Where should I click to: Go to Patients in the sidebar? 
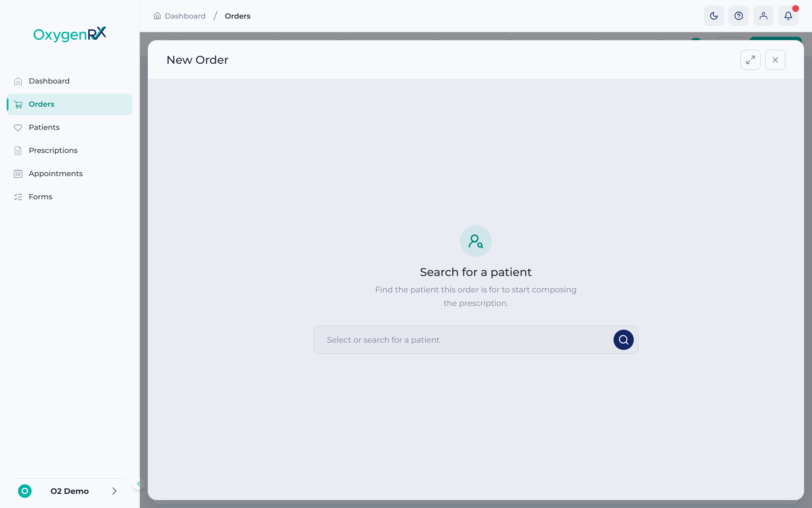pyautogui.click(x=69, y=127)
